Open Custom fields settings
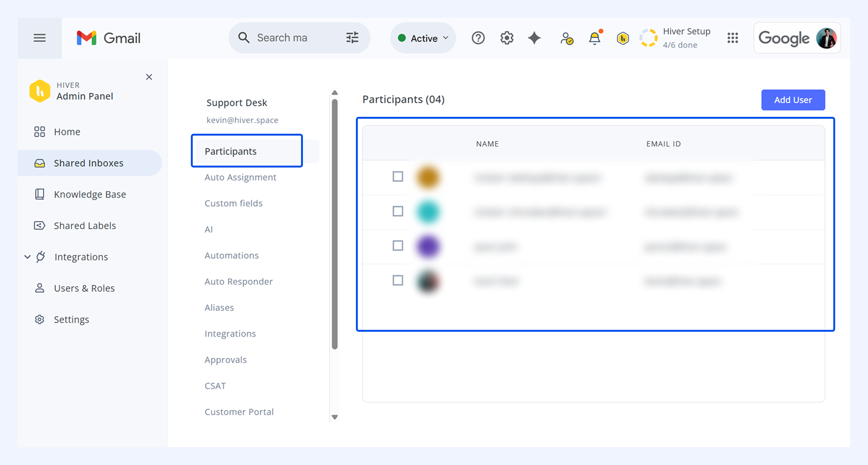The width and height of the screenshot is (868, 465). 234,203
